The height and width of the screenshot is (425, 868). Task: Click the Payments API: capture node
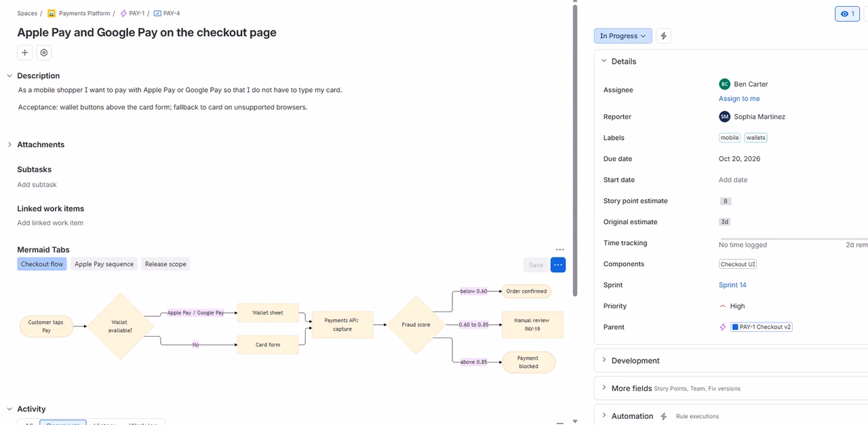click(342, 325)
